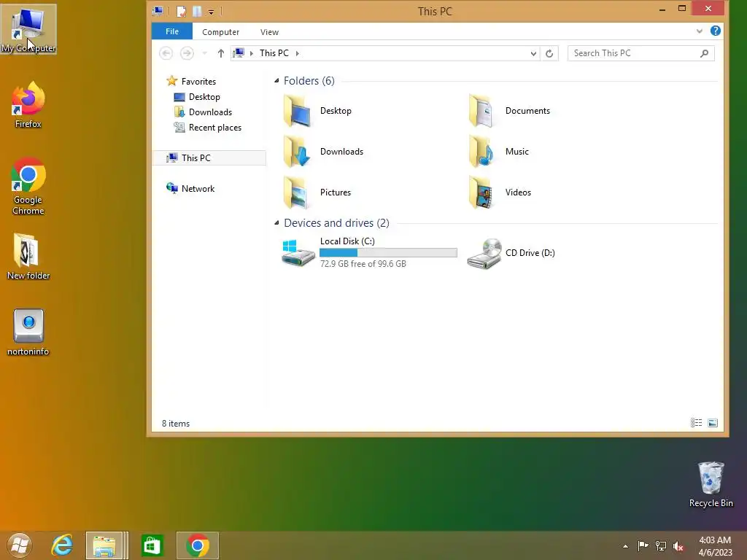Open the View ribbon tab

pos(269,32)
